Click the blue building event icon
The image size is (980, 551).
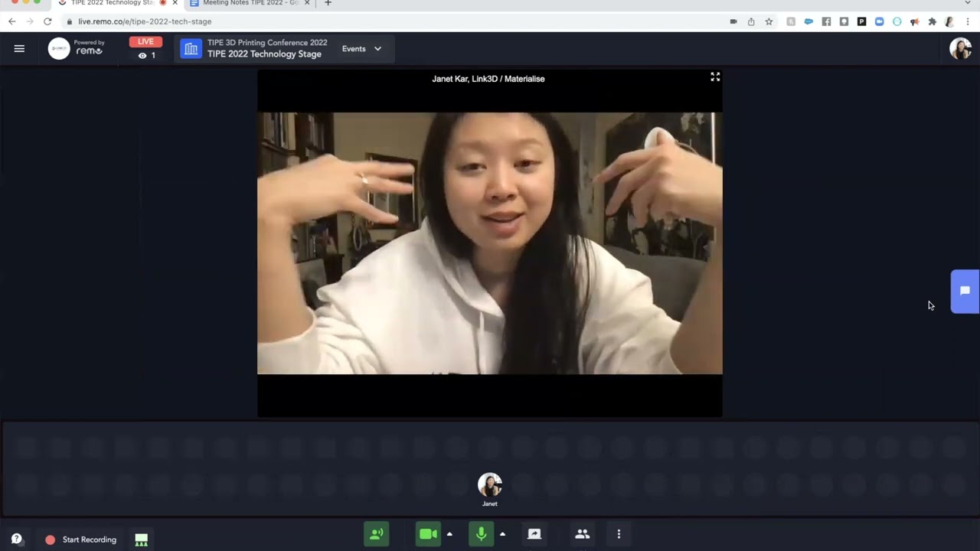pyautogui.click(x=191, y=49)
